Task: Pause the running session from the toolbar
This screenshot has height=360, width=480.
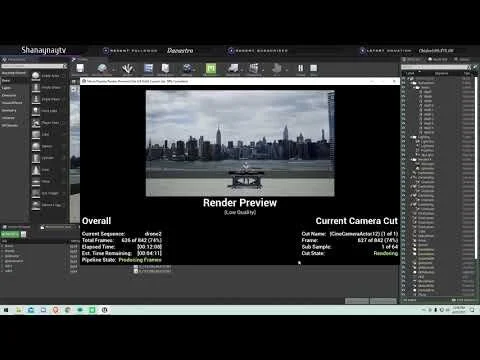Action: (x=301, y=68)
